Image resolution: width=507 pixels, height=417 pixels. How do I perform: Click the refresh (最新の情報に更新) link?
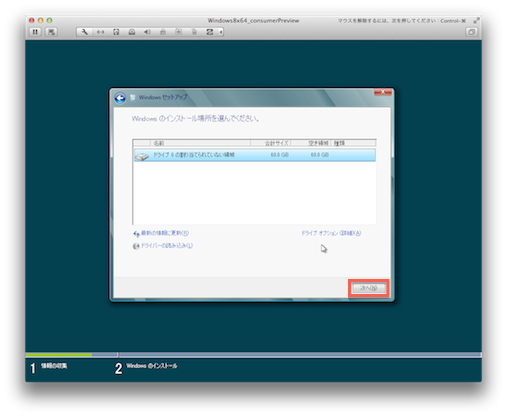tap(165, 233)
